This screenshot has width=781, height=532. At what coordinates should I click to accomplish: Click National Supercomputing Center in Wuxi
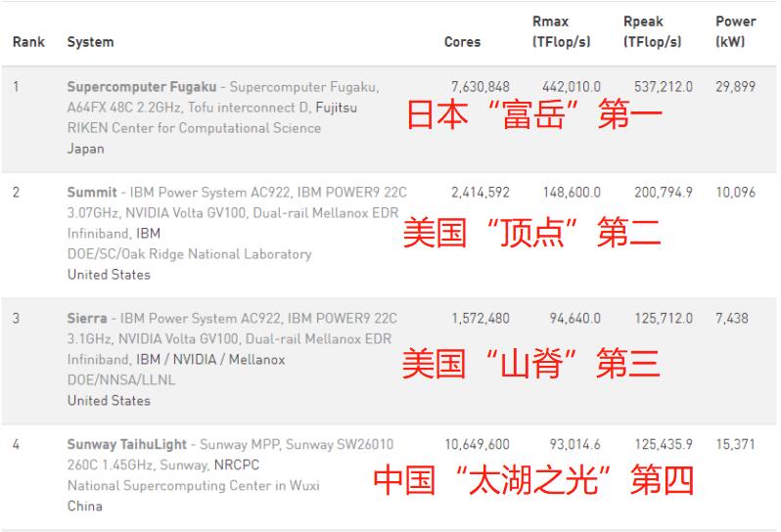click(193, 486)
